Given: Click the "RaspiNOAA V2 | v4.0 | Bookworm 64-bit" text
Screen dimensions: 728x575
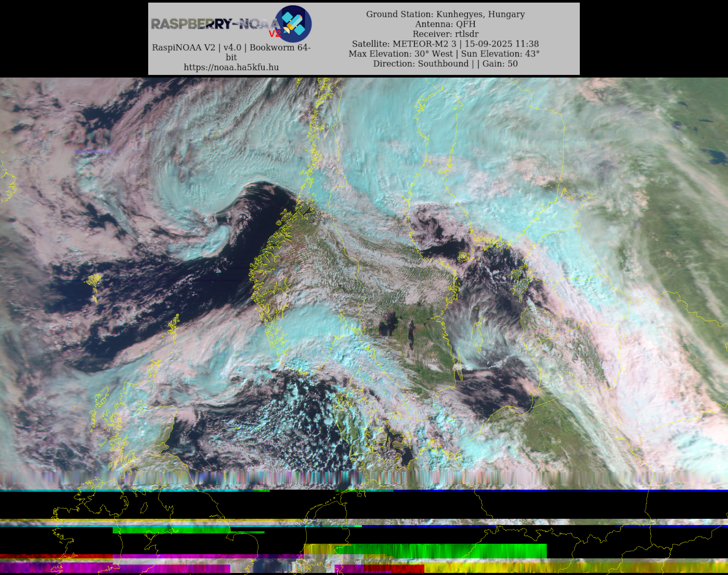Looking at the screenshot, I should tap(231, 52).
